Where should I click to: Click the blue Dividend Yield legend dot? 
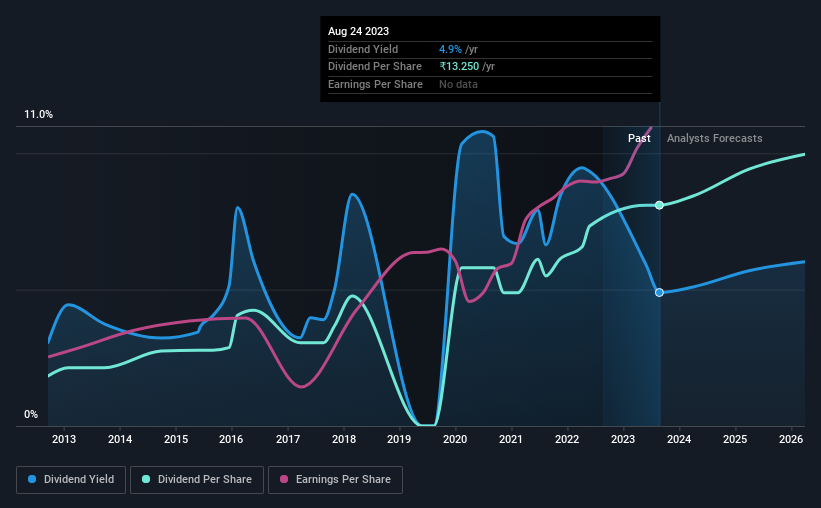pyautogui.click(x=32, y=479)
